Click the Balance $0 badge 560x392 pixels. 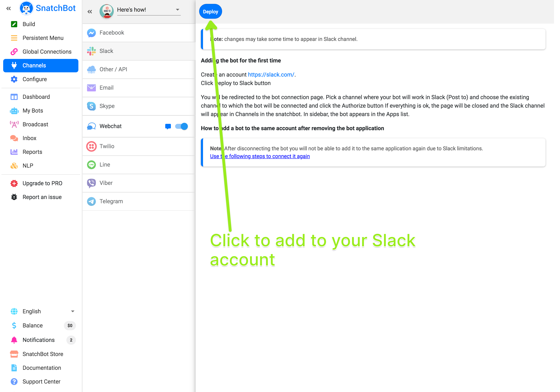pos(70,325)
